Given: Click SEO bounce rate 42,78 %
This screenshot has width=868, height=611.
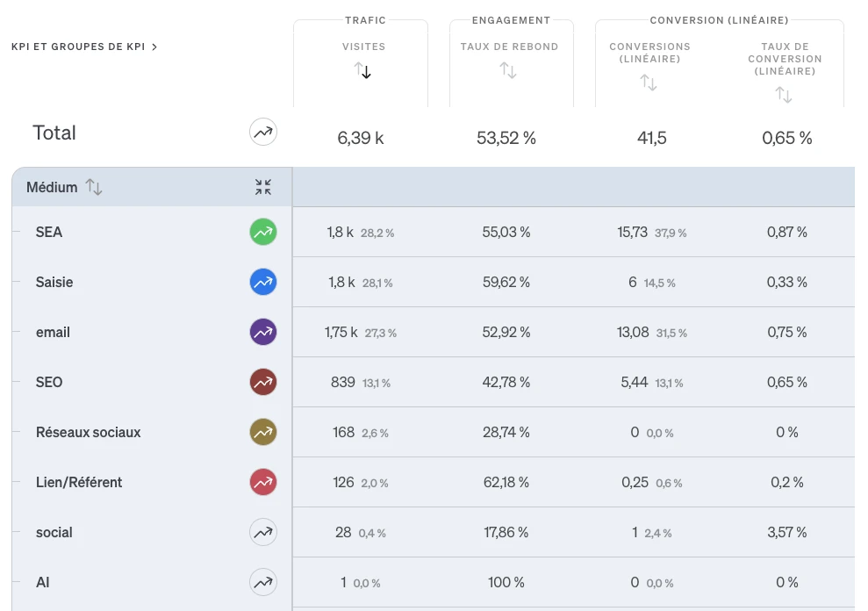Looking at the screenshot, I should pos(506,382).
